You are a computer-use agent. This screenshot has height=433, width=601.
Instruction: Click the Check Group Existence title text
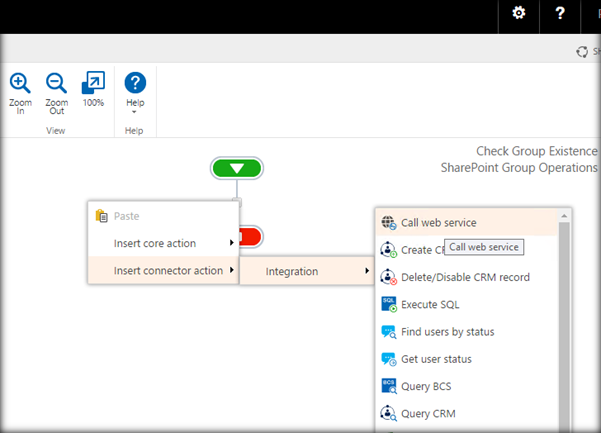pyautogui.click(x=537, y=151)
